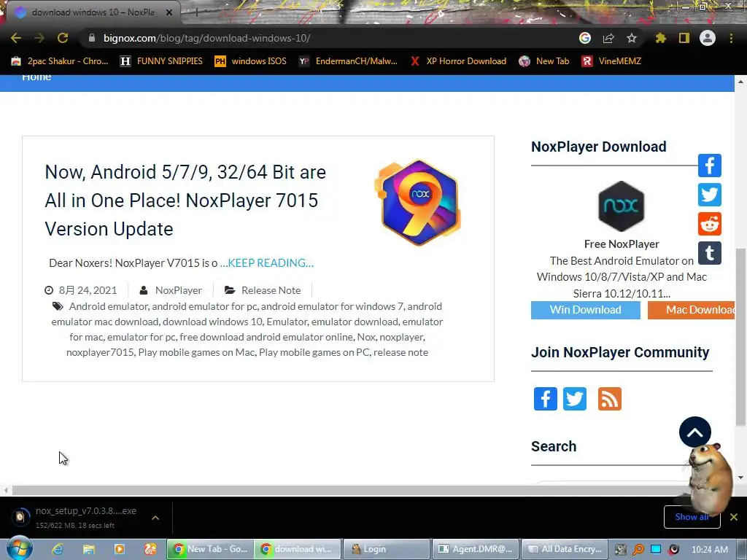Switch to Agent.DMR@... taskbar window

click(x=475, y=549)
